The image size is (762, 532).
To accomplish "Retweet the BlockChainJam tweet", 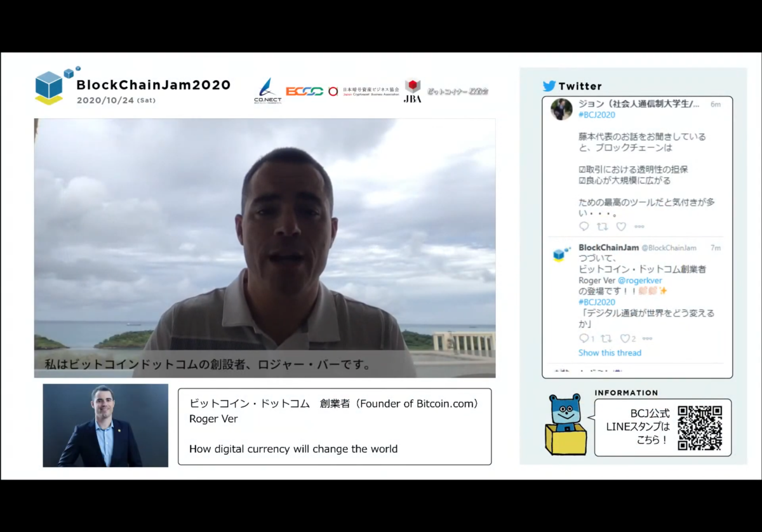I will click(606, 339).
